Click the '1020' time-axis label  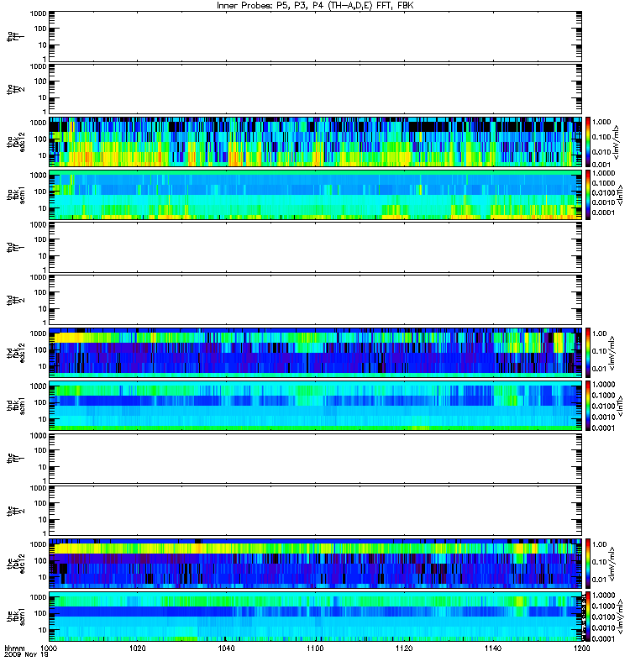[138, 648]
